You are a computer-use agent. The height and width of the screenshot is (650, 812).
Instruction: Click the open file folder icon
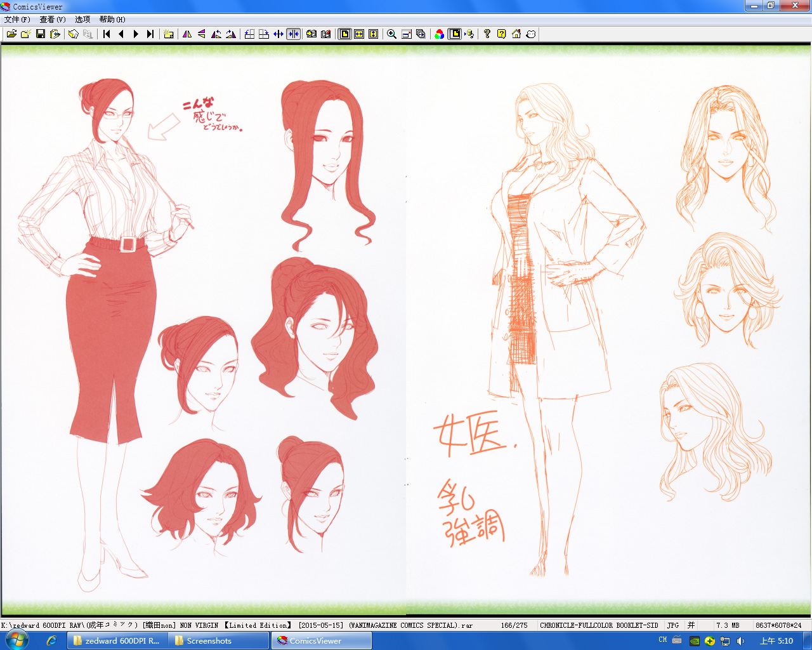11,34
